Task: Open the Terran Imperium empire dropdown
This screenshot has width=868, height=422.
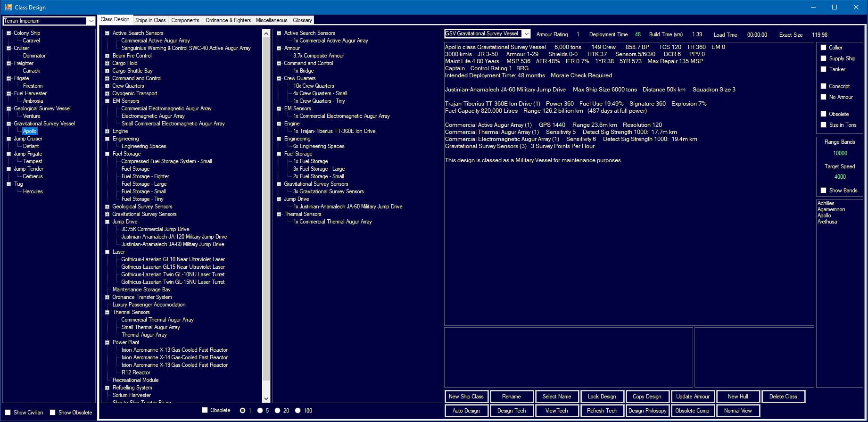Action: 91,21
